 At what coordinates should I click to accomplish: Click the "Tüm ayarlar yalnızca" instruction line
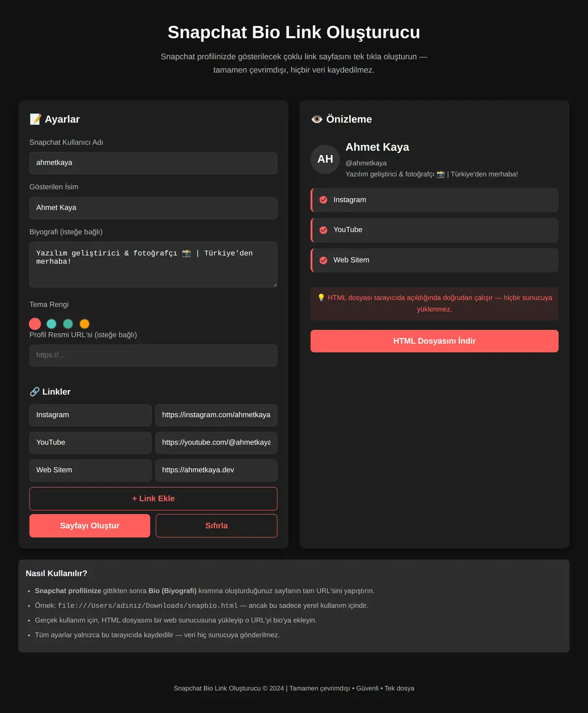tap(157, 635)
